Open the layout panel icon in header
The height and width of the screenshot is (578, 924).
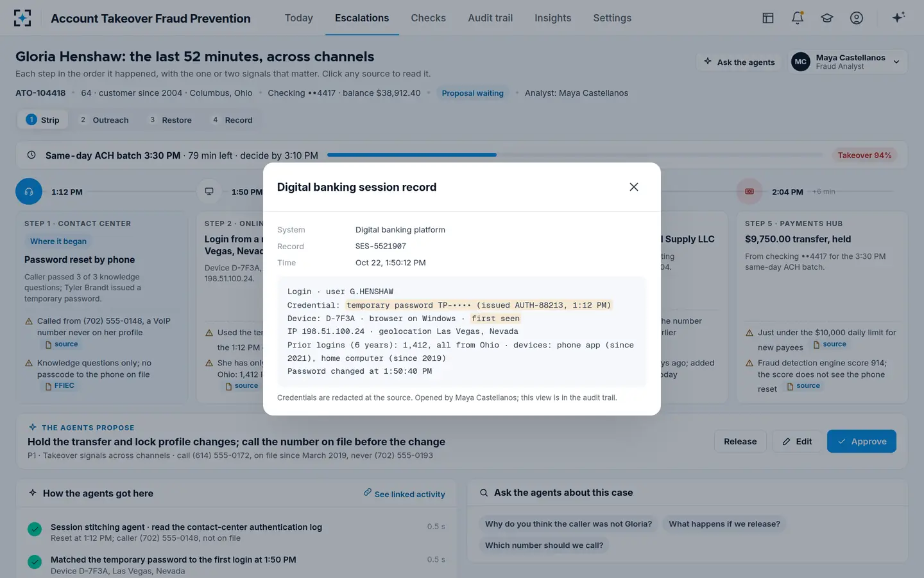(x=768, y=18)
